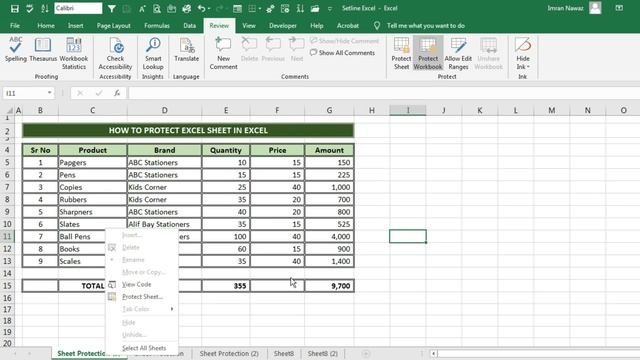Open the Customize Quick Access Toolbar dropdown
This screenshot has height=360, width=640.
(x=330, y=9)
